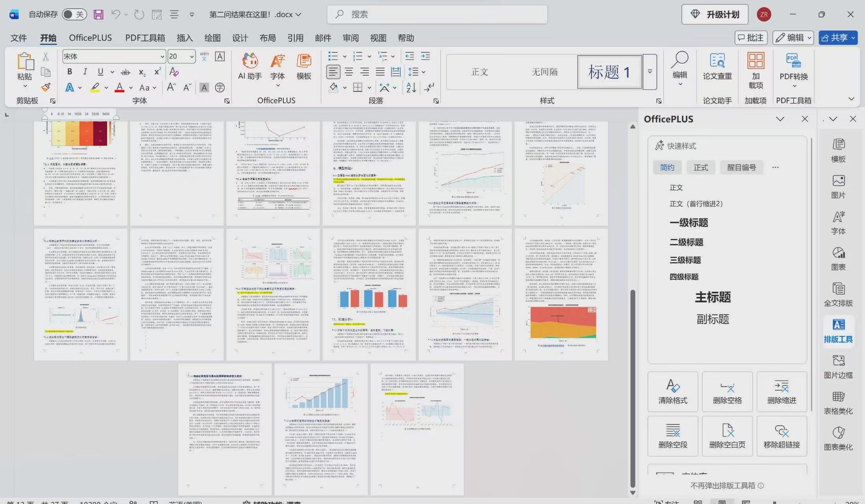Open 全文排版 in the sidebar
This screenshot has height=504, width=865.
[838, 295]
